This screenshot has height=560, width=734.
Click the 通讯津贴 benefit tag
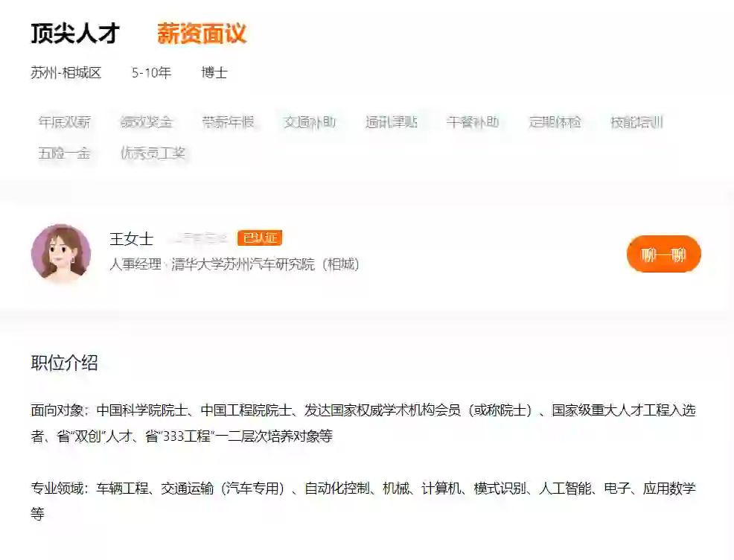392,122
